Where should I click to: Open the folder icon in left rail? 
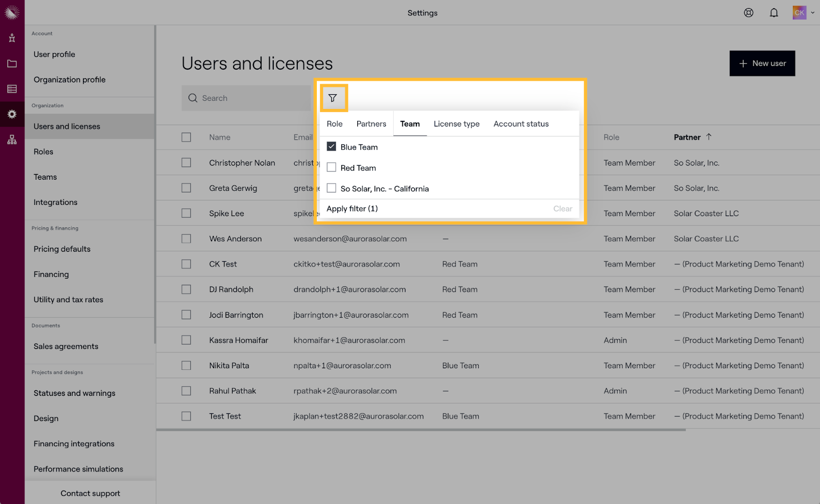point(12,64)
